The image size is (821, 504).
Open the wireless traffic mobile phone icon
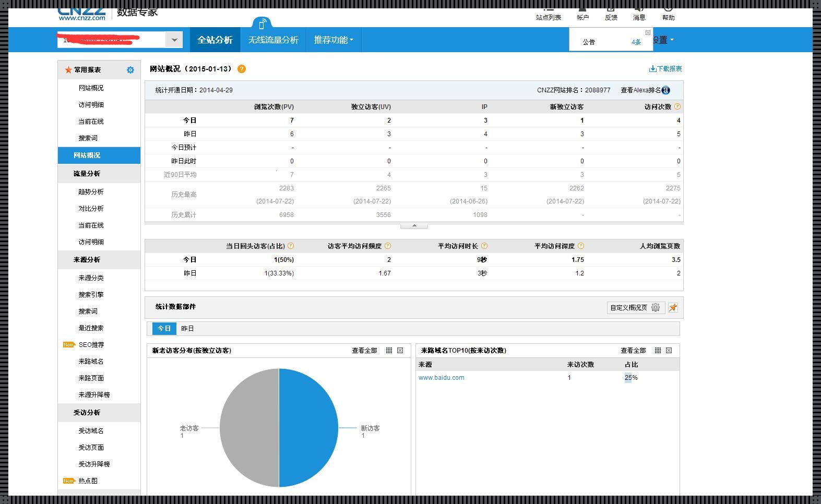(x=262, y=24)
